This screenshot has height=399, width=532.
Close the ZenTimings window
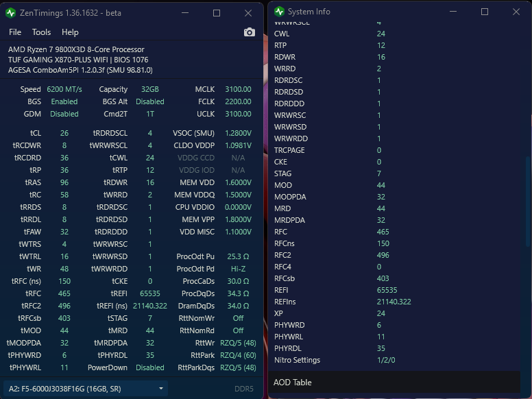click(x=248, y=13)
